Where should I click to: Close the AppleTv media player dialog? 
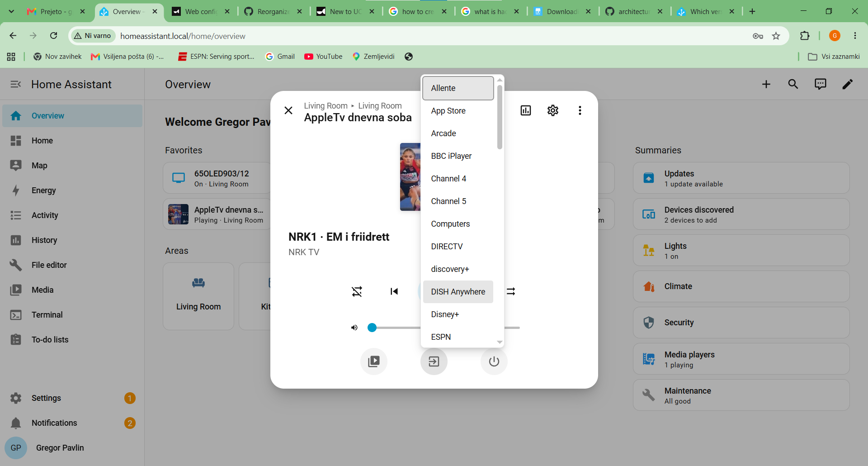click(288, 110)
